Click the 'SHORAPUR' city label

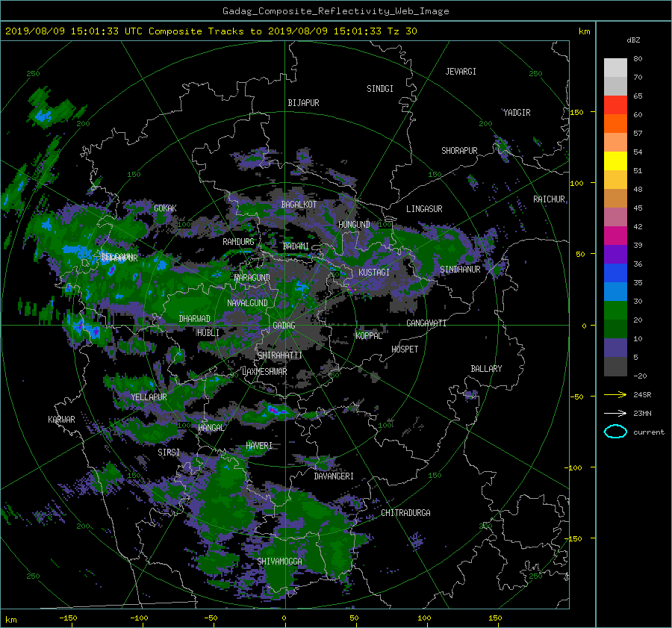(459, 151)
